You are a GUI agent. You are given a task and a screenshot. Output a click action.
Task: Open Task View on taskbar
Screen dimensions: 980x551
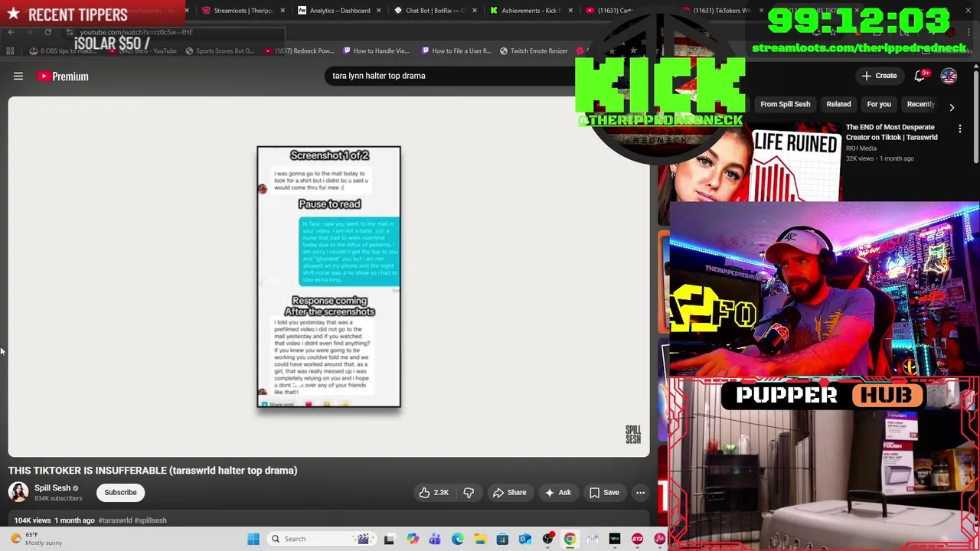tap(389, 539)
